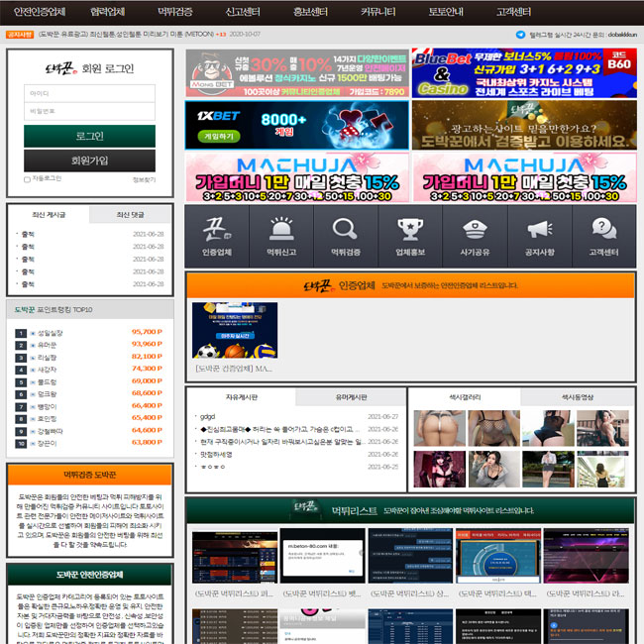Click rank 2 user 유머꾼
Image resolution: width=644 pixels, height=644 pixels.
click(x=47, y=346)
